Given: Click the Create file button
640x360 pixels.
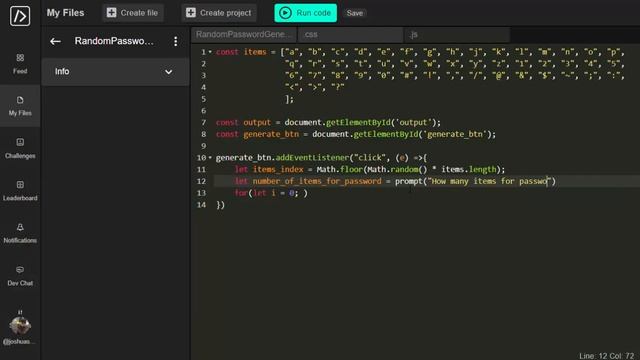Looking at the screenshot, I should (132, 13).
